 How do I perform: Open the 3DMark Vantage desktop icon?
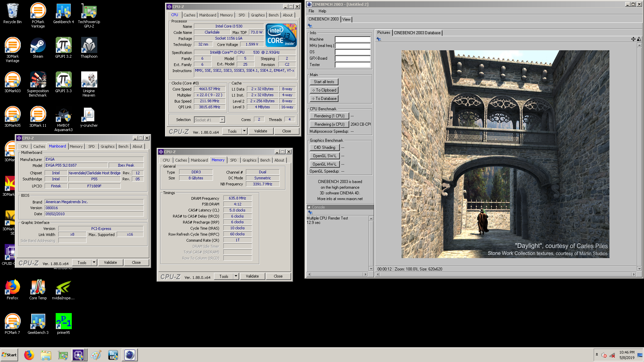coord(12,50)
